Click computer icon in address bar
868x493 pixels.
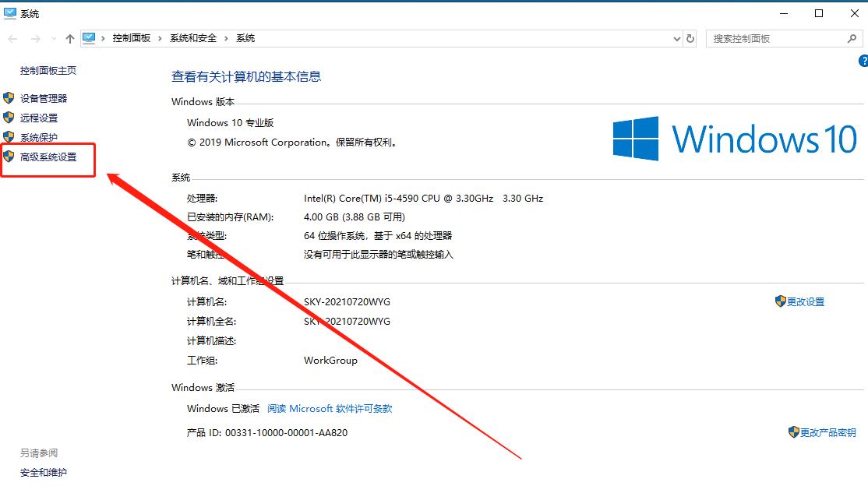click(x=89, y=37)
